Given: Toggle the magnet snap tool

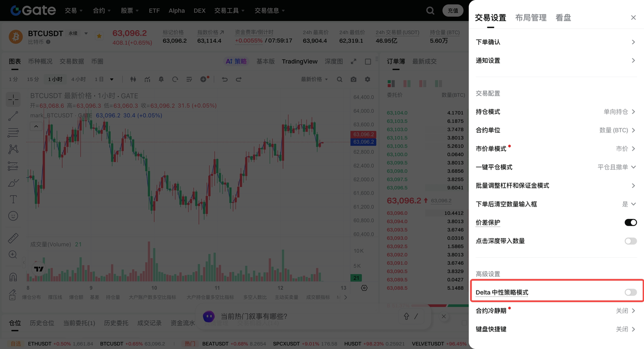Looking at the screenshot, I should pyautogui.click(x=13, y=277).
